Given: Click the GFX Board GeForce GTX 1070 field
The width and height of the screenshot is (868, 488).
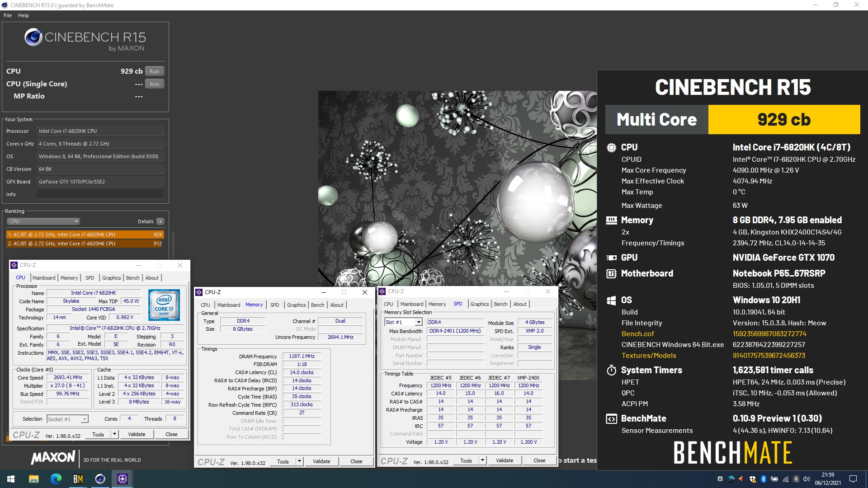Looking at the screenshot, I should [x=100, y=182].
